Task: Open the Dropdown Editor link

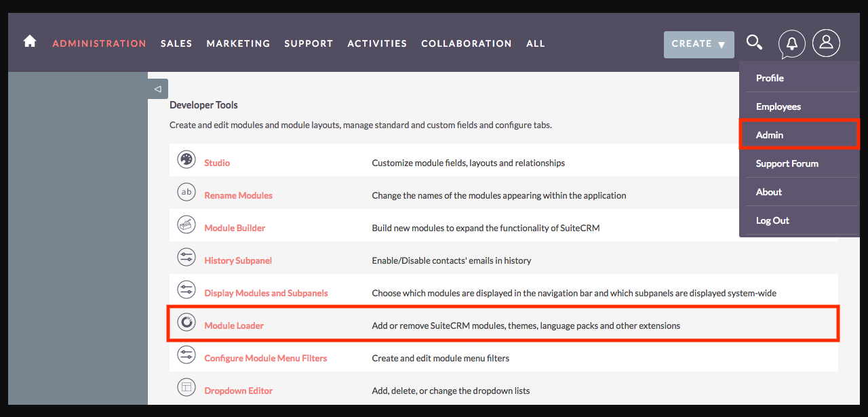Action: pos(239,391)
